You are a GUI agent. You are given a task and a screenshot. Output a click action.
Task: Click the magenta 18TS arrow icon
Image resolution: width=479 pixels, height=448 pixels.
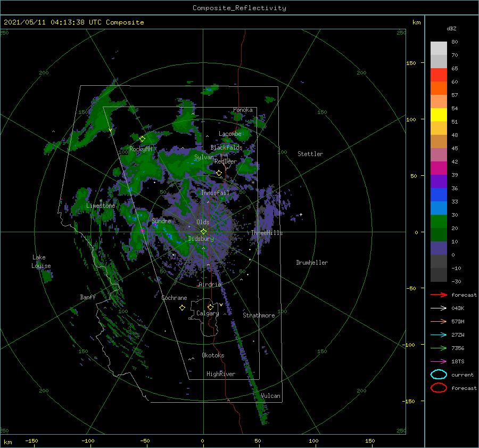[439, 362]
